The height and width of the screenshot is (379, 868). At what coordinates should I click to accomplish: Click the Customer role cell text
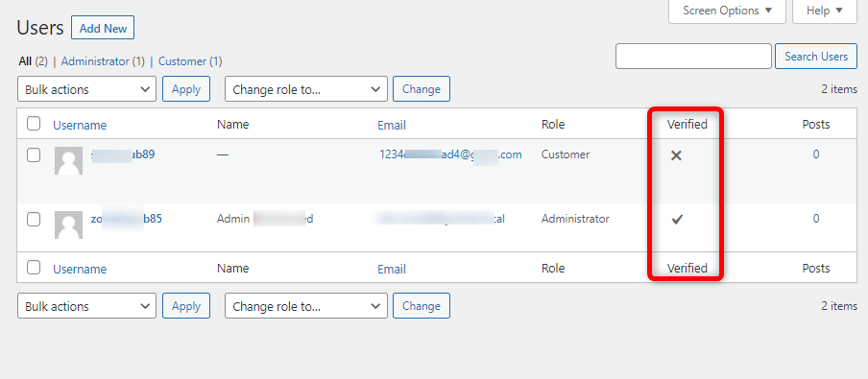(566, 154)
